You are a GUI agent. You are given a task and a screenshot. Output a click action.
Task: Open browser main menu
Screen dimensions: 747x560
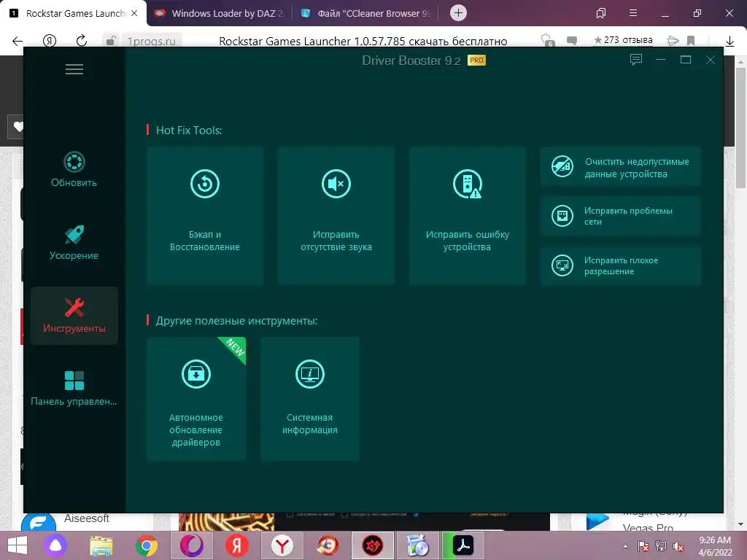coord(633,13)
